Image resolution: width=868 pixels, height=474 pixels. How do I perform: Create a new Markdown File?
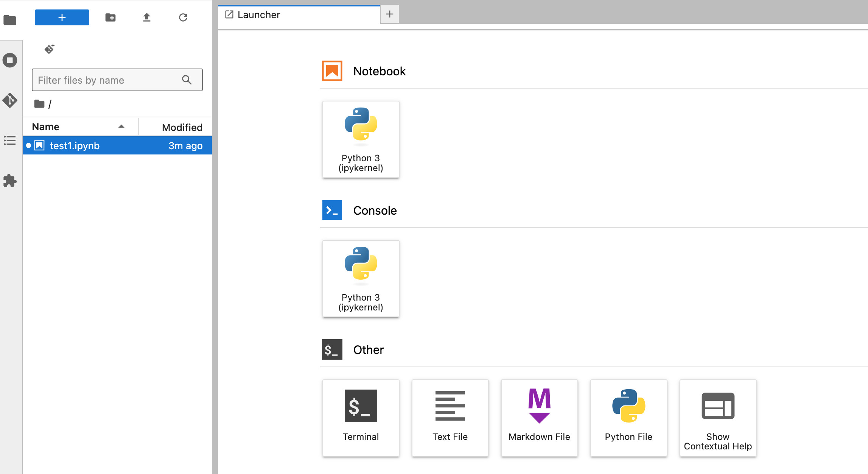[539, 418]
